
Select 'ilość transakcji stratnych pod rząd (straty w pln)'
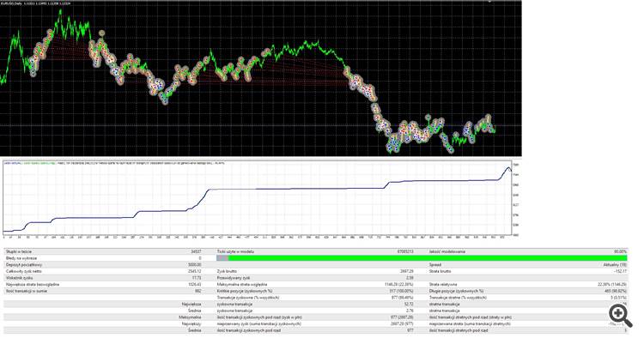point(471,317)
